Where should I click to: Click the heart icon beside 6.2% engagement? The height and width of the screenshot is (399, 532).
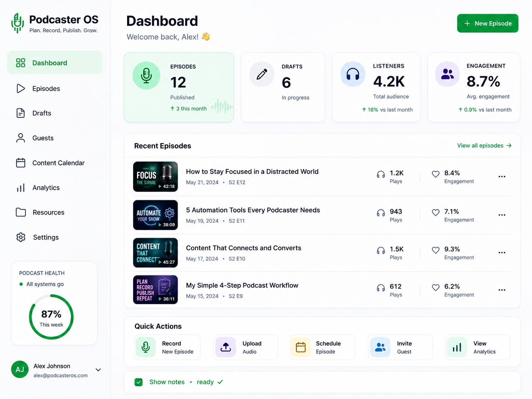coord(435,288)
